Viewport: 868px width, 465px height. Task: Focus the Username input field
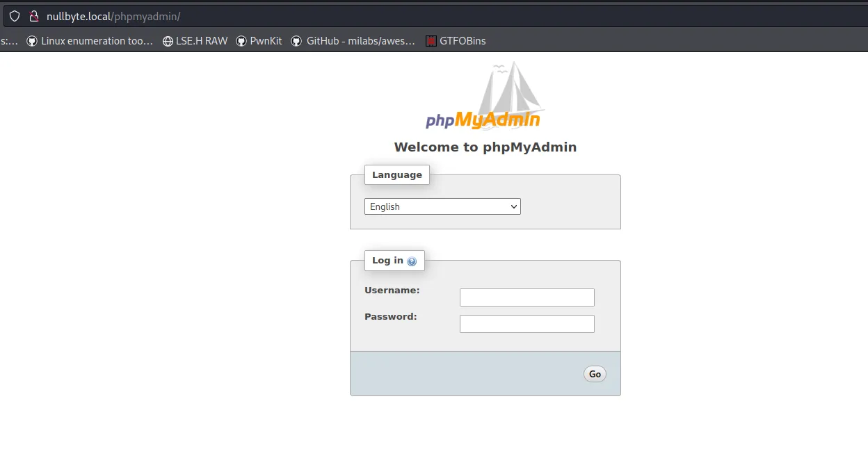(x=527, y=297)
